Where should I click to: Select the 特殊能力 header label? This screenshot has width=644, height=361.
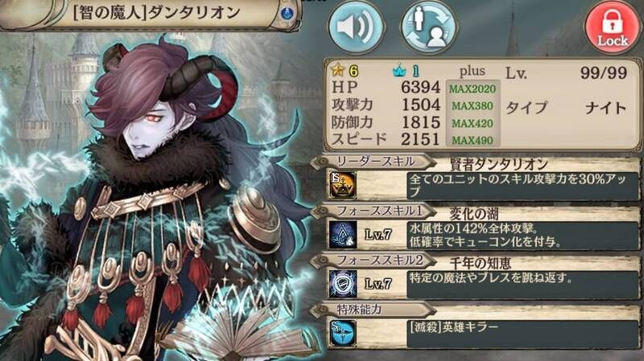pos(359,310)
